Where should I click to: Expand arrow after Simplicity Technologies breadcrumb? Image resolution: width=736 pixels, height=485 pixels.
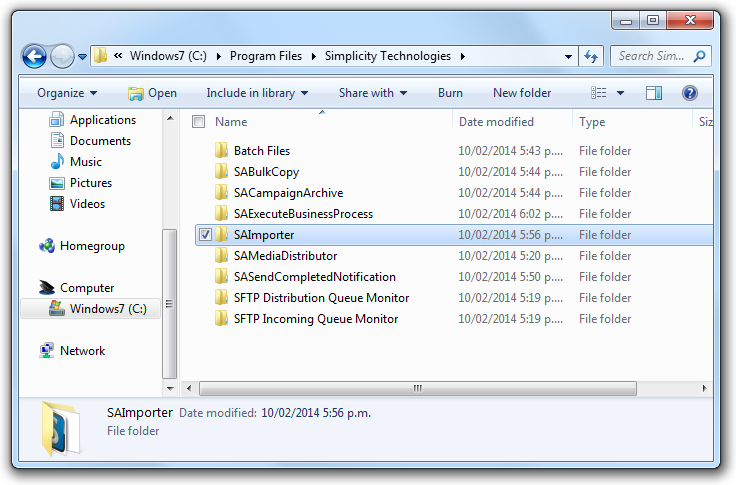[x=463, y=56]
